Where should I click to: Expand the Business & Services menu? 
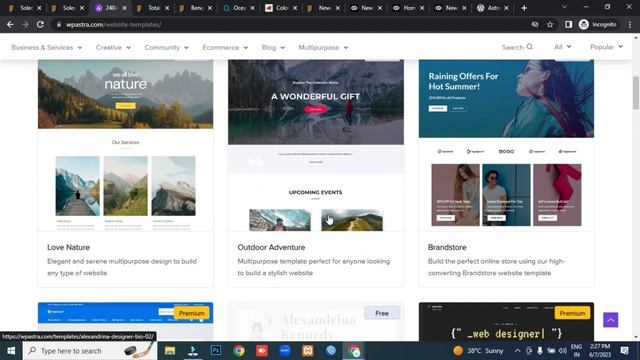(47, 47)
